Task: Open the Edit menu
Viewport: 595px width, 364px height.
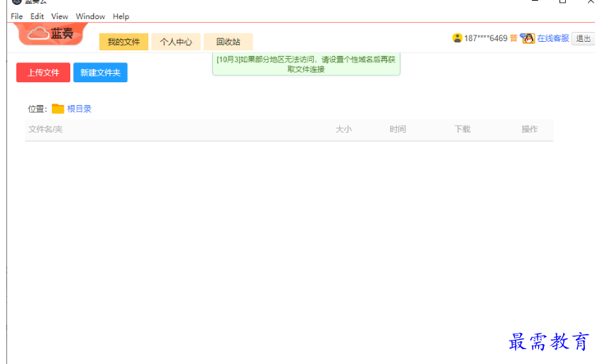Action: pyautogui.click(x=37, y=16)
